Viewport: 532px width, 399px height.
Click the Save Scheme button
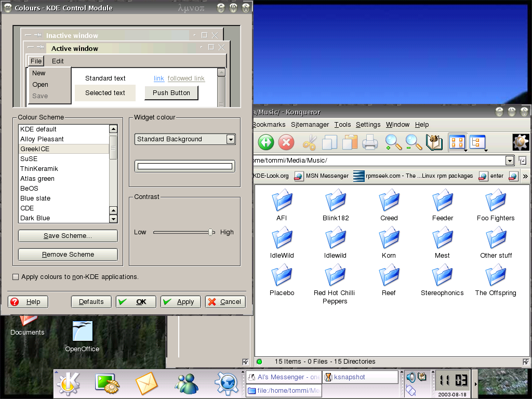(x=68, y=236)
